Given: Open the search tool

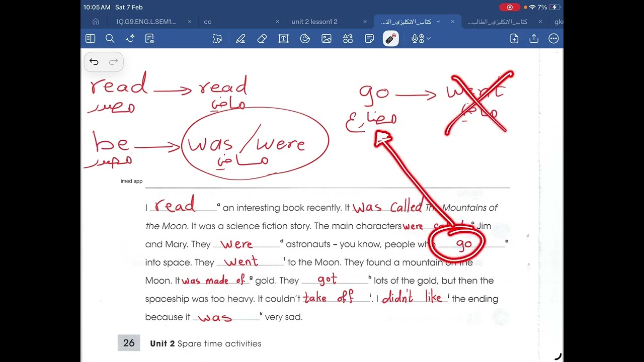Looking at the screenshot, I should point(110,39).
